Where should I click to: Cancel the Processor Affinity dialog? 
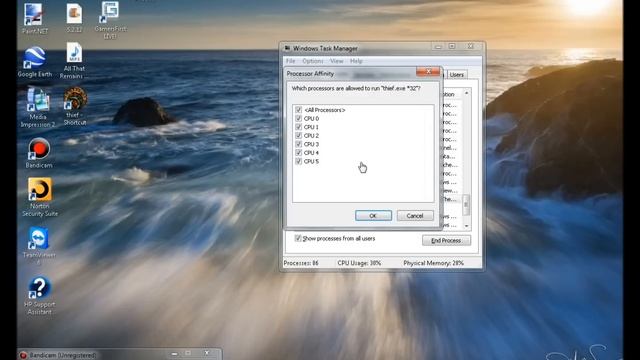click(415, 216)
